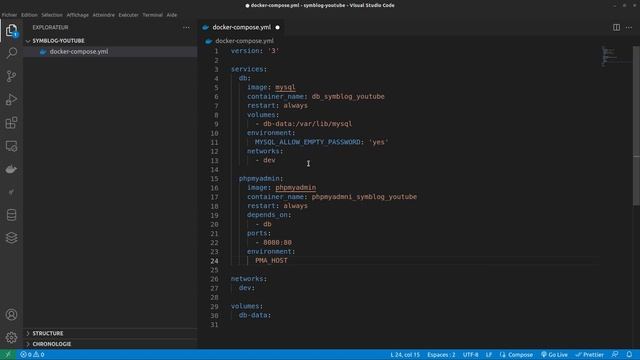Open the Extensions view icon
This screenshot has height=360, width=640.
[11, 123]
